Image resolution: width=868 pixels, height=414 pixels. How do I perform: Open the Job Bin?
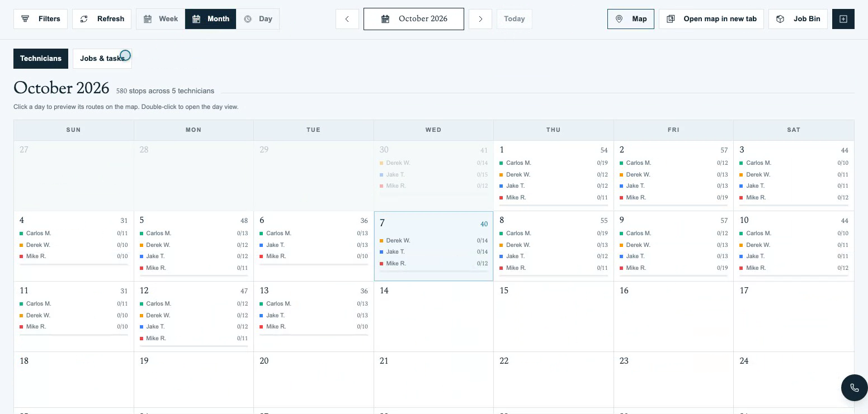click(798, 18)
